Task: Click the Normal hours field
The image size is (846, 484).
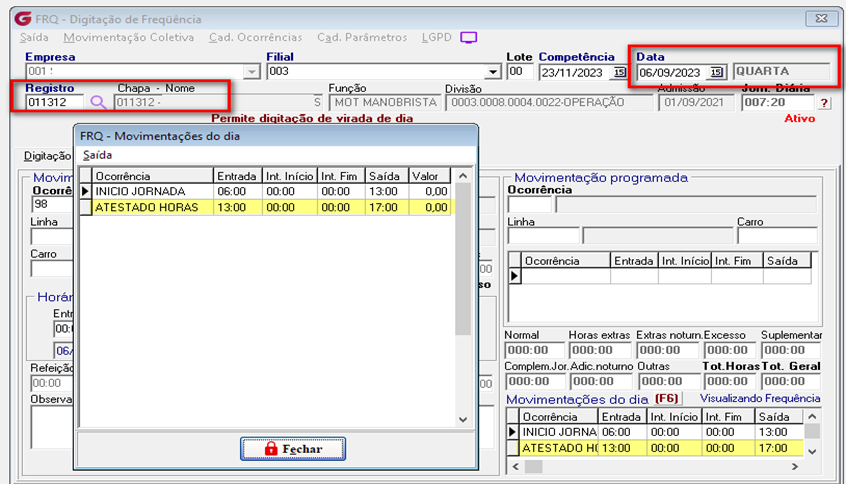Action: point(535,350)
